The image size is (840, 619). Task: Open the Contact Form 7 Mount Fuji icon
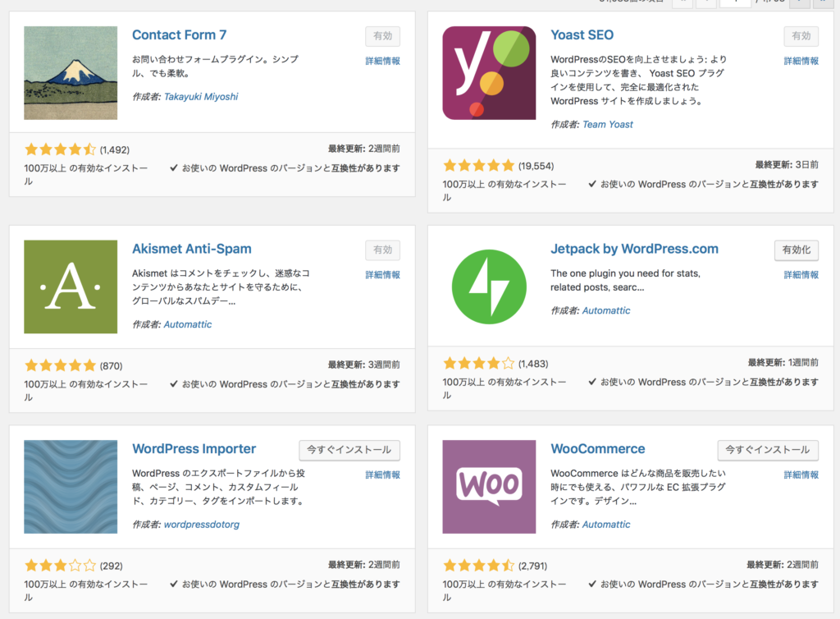click(x=71, y=73)
